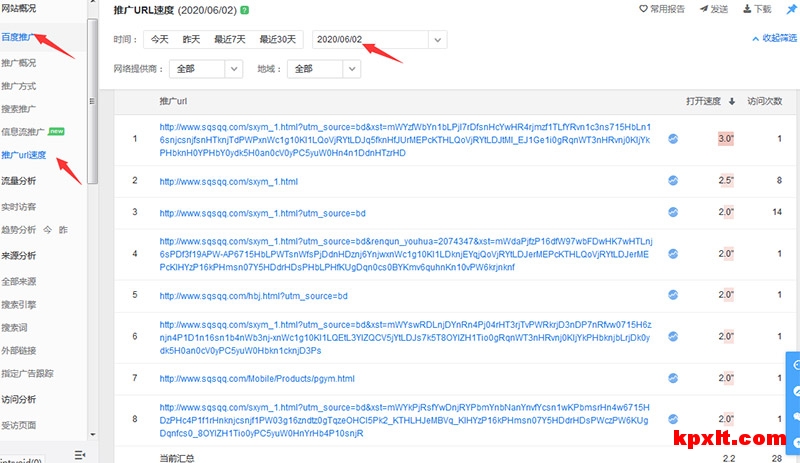Image resolution: width=800 pixels, height=463 pixels.
Task: Collapse the sidebar using the bottom menu icon
Action: 79,455
